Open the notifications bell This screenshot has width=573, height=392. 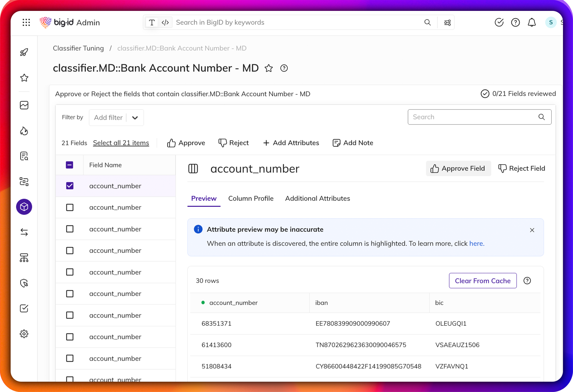pos(532,22)
